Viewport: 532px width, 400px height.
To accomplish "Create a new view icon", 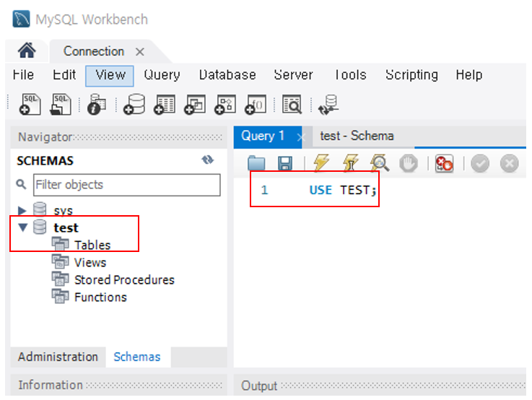I will click(x=195, y=105).
